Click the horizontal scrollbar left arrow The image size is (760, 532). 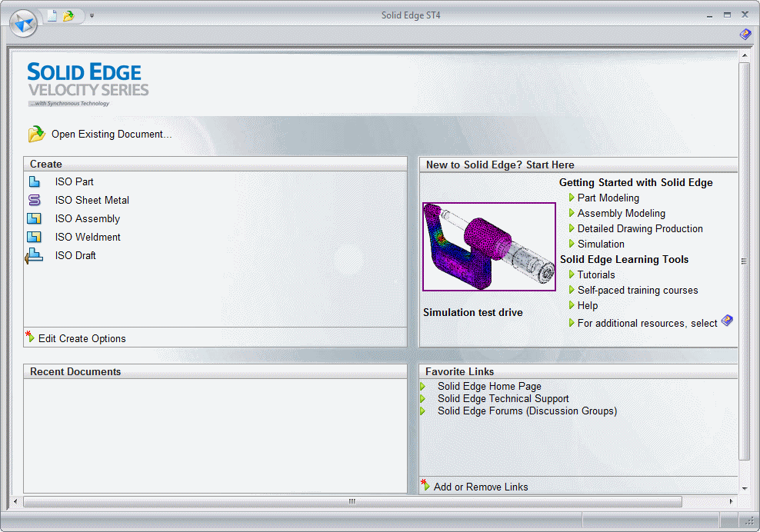click(x=15, y=501)
